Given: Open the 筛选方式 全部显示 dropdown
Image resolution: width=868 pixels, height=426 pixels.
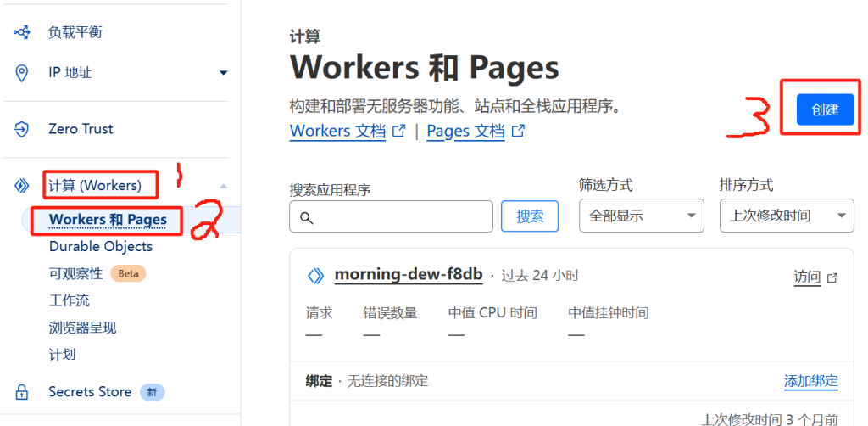Looking at the screenshot, I should [x=642, y=216].
